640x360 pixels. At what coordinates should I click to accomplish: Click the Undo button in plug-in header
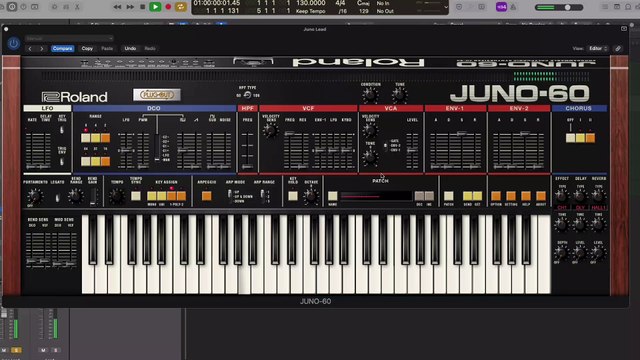130,49
